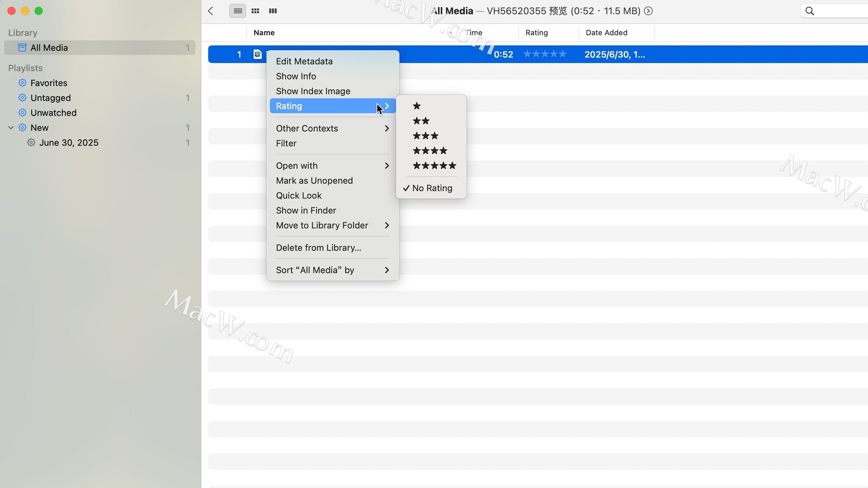Choose Show in Finder
Screen dimensions: 868x488
[x=333, y=210]
